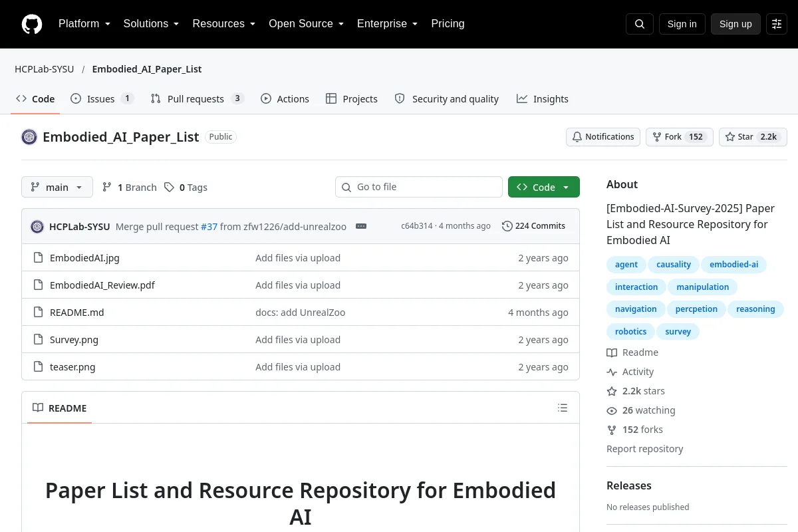Click the file icon for teaser.png
Screen dimensions: 798x532
click(x=38, y=367)
